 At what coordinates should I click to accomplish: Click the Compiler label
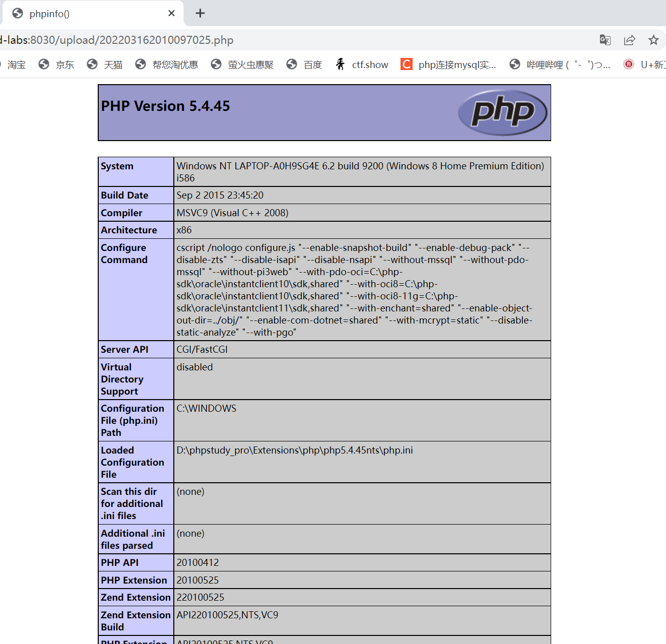121,213
